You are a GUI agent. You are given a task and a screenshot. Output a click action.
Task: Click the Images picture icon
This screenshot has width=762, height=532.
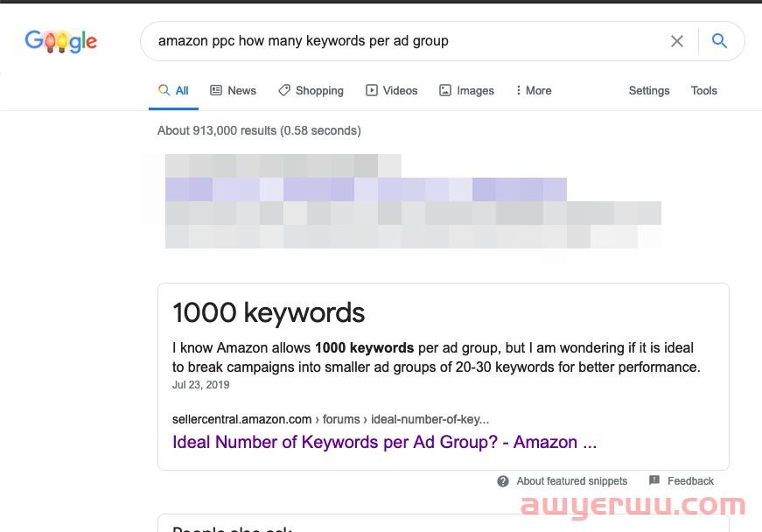coord(445,90)
